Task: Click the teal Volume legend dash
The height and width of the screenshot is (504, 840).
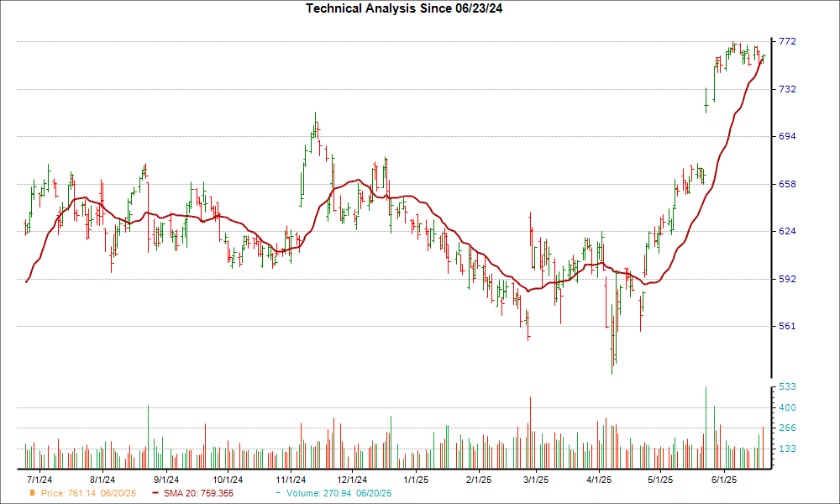Action: (278, 493)
